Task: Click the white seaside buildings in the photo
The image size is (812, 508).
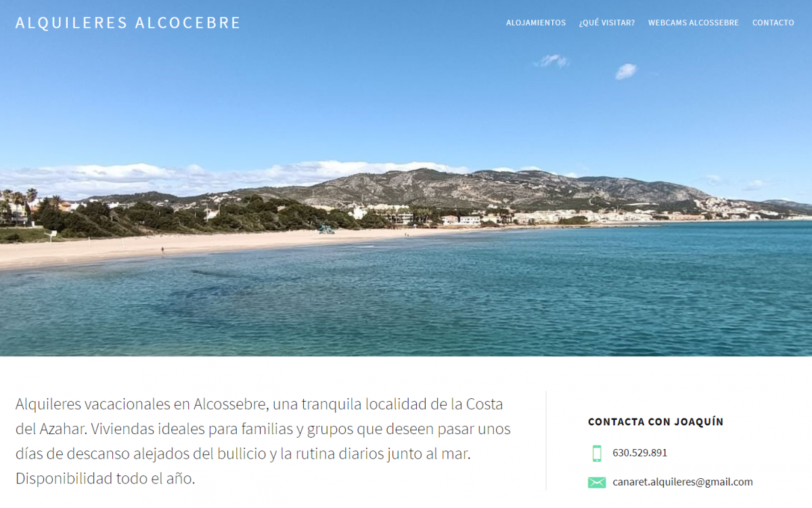Action: coord(461,219)
